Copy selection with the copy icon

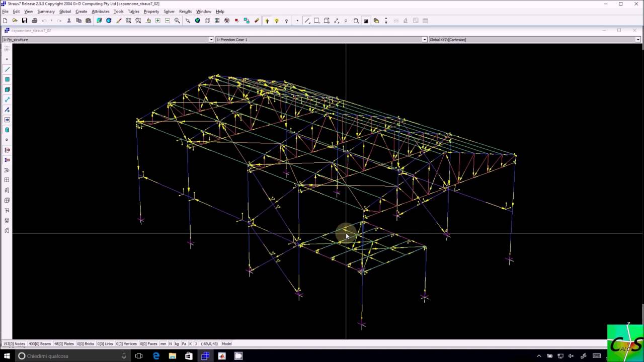[x=78, y=21]
